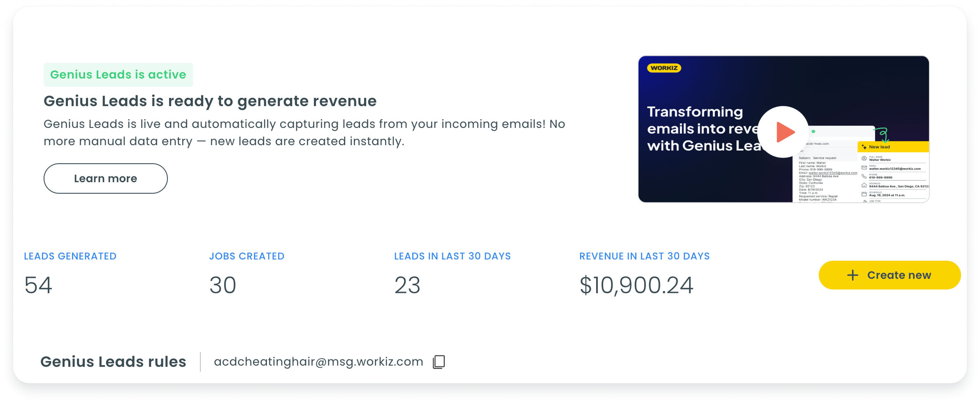980x403 pixels.
Task: Click the Genius Leads rules heading
Action: pyautogui.click(x=113, y=362)
